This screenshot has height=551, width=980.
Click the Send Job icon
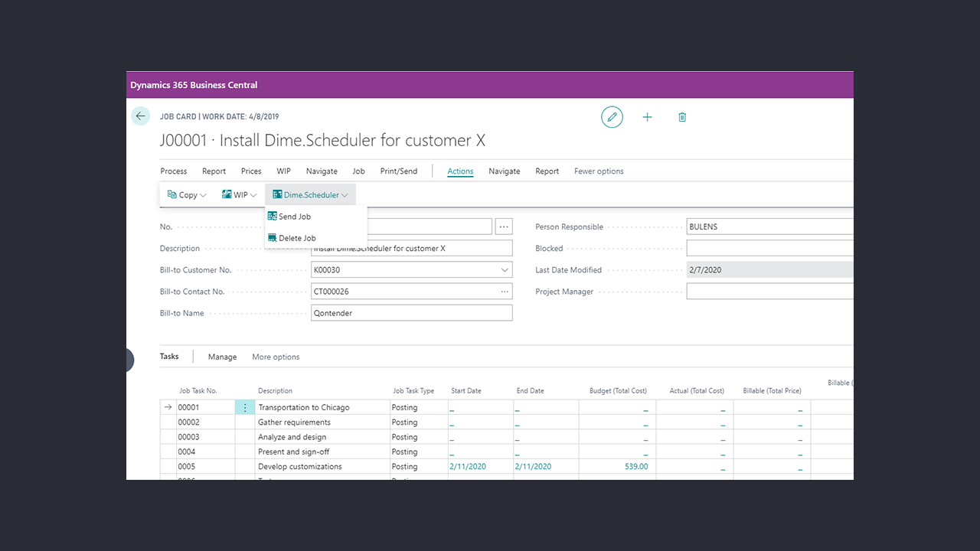point(273,217)
